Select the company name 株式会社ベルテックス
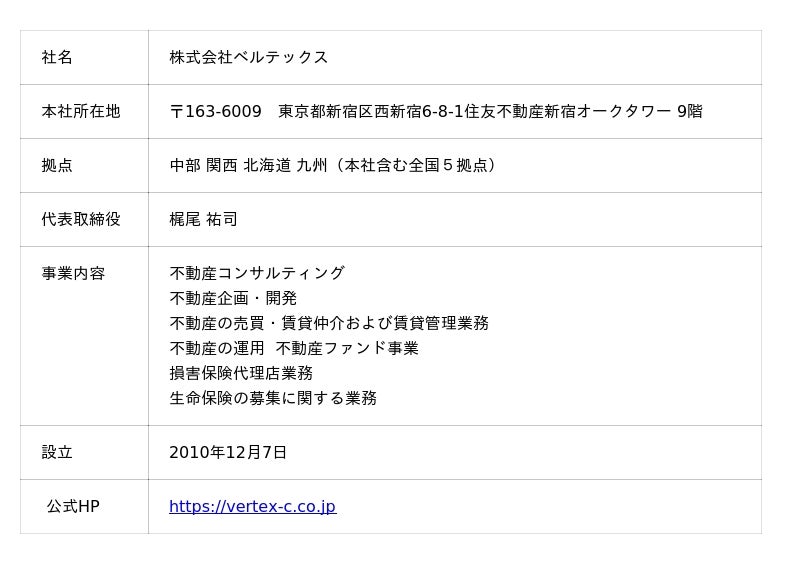The height and width of the screenshot is (564, 800). click(x=248, y=58)
